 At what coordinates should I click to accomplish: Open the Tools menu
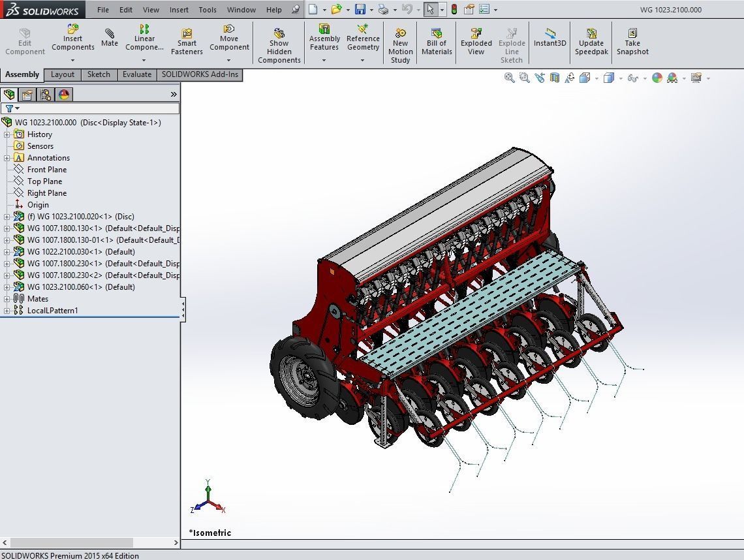pyautogui.click(x=208, y=10)
